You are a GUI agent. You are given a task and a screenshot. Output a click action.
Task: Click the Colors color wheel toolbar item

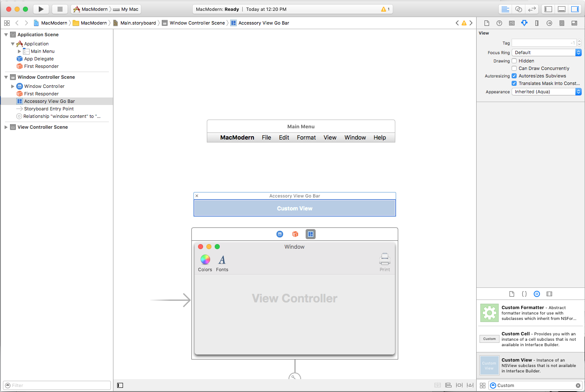tap(205, 259)
